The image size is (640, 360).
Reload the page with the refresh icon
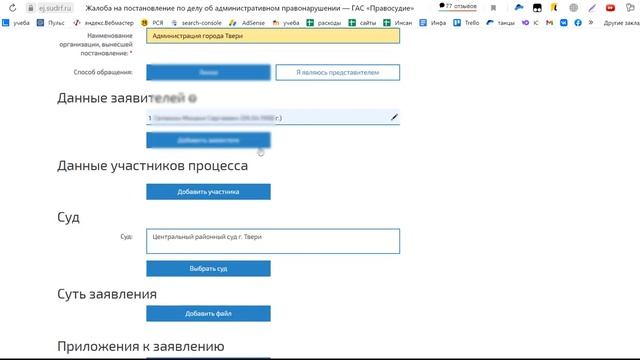point(13,8)
